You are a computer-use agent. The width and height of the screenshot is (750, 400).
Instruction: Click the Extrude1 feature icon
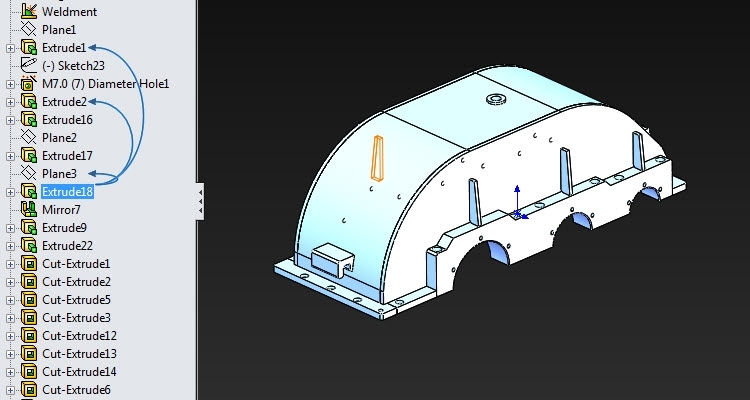pos(29,48)
